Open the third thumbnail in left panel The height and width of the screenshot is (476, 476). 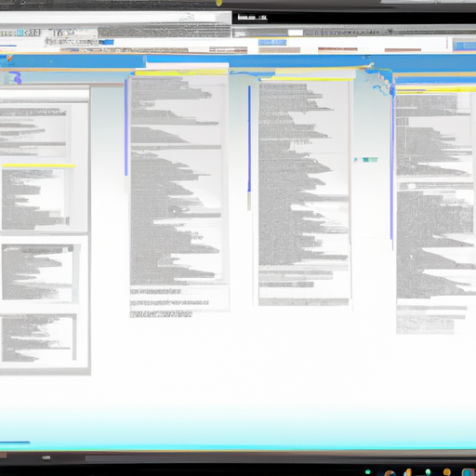pos(38,272)
